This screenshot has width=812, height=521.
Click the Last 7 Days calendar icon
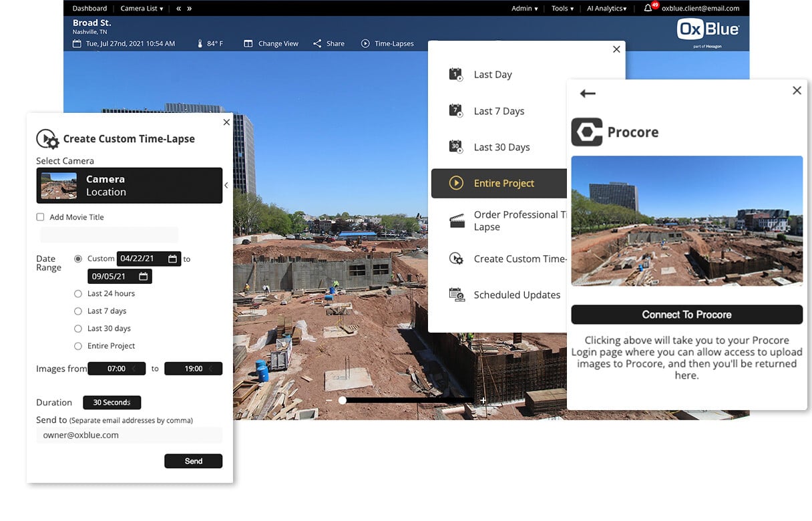tap(456, 111)
